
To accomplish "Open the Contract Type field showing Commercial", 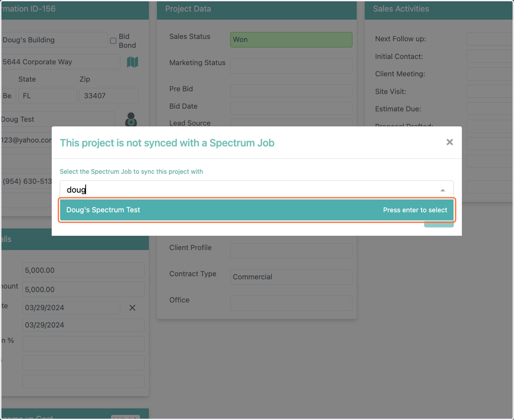I will (x=291, y=277).
